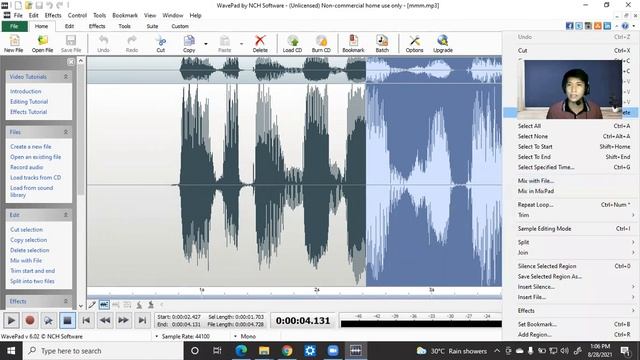Screen dimensions: 640x360
Task: Open Chrome from the taskbar
Action: click(287, 351)
